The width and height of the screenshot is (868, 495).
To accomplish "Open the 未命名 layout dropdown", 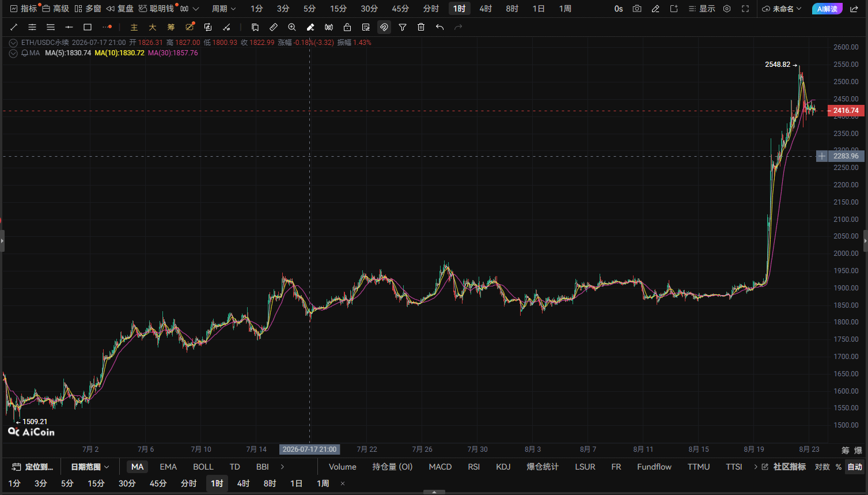I will [x=782, y=9].
